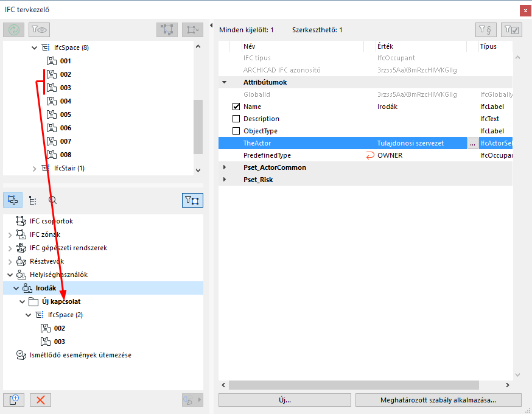The image size is (532, 414).
Task: Select space 004 in the upper tree
Action: pyautogui.click(x=66, y=101)
